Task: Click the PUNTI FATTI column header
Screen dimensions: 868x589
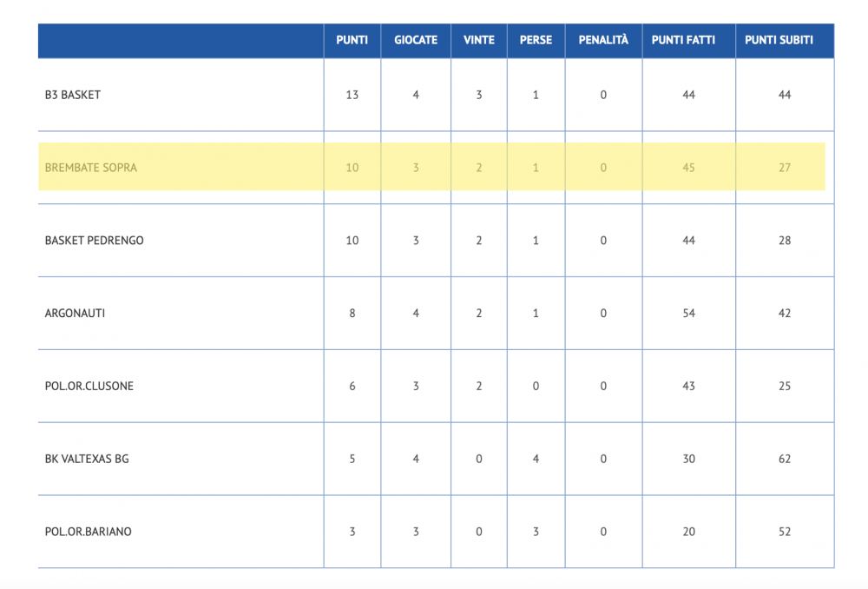Action: coord(683,40)
